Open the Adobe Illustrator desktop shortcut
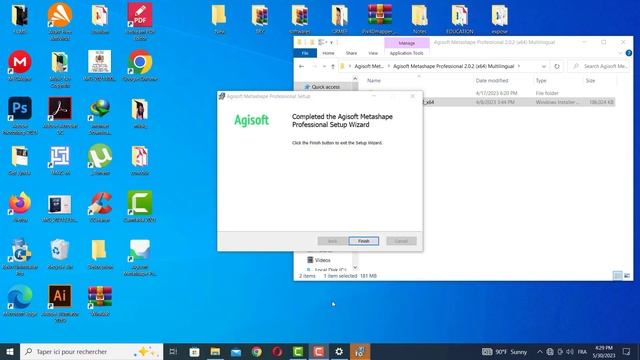The image size is (640, 360). (x=60, y=304)
